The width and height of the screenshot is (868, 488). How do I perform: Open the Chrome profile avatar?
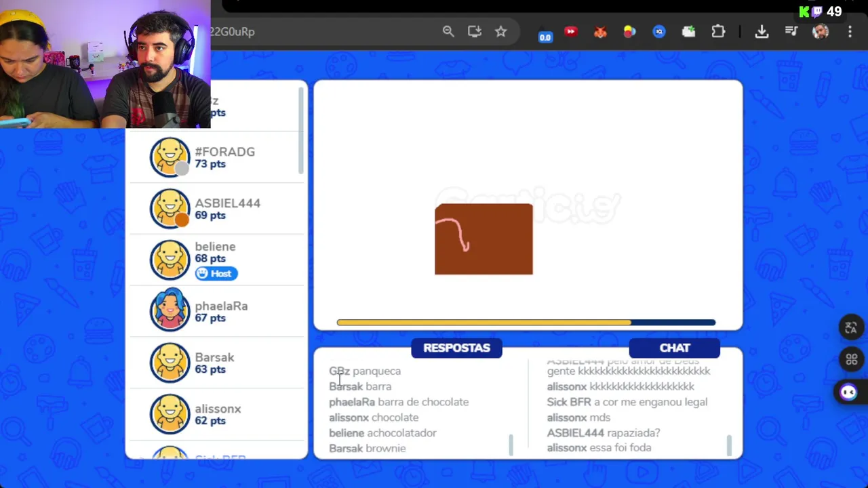(821, 31)
